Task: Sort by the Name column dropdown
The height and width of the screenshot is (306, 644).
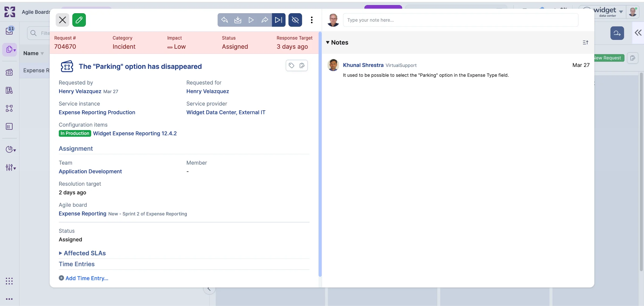Action: click(34, 53)
